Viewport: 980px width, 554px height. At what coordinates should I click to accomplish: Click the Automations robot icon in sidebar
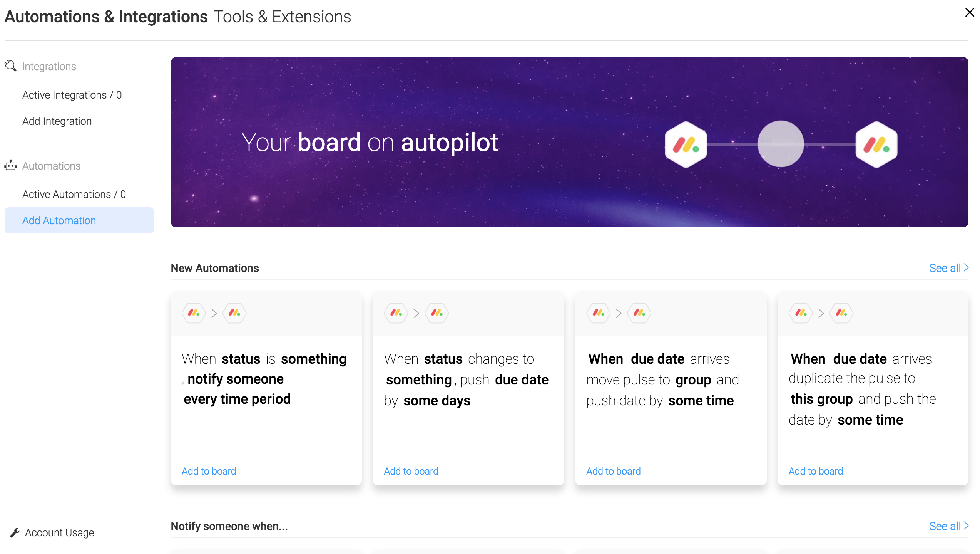tap(10, 165)
